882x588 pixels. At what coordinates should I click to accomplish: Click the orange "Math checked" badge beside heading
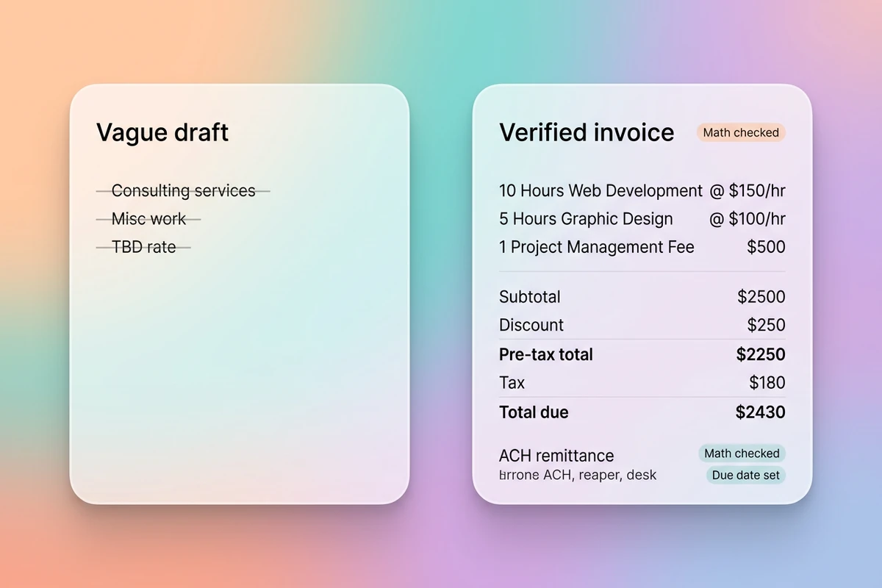741,133
